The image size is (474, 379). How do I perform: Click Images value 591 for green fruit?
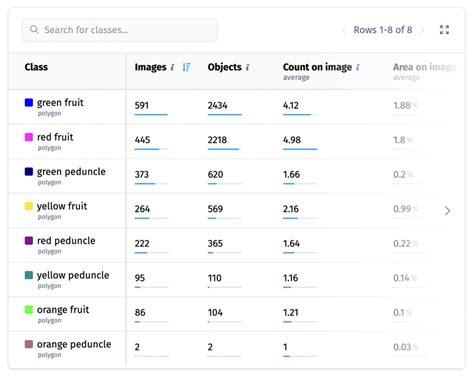pyautogui.click(x=141, y=105)
